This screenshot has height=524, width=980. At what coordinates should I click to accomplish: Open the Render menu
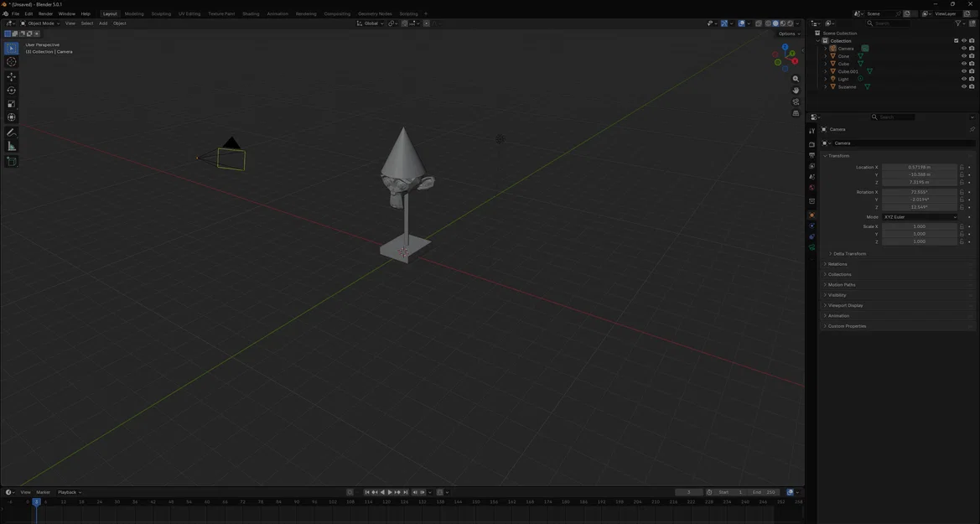[45, 13]
